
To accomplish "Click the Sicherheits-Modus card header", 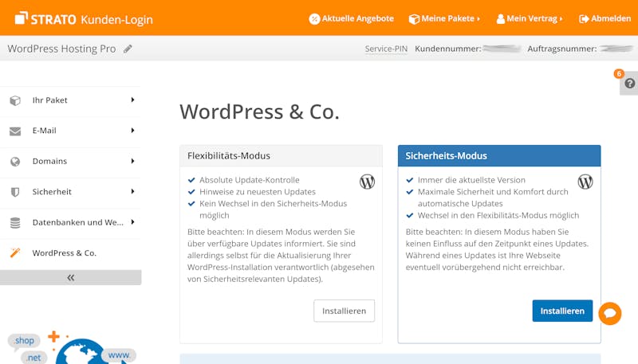I will click(x=499, y=155).
